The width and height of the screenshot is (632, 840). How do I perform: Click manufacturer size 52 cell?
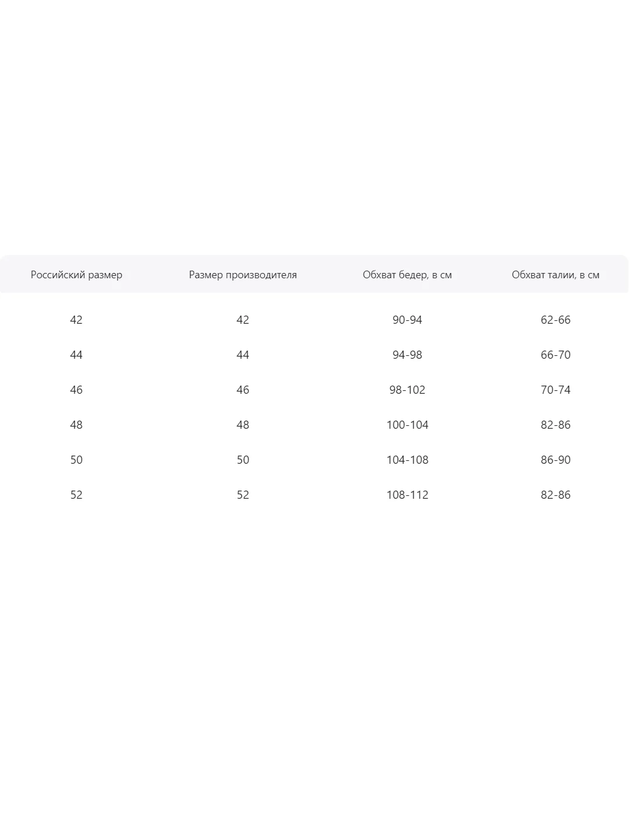pyautogui.click(x=243, y=495)
